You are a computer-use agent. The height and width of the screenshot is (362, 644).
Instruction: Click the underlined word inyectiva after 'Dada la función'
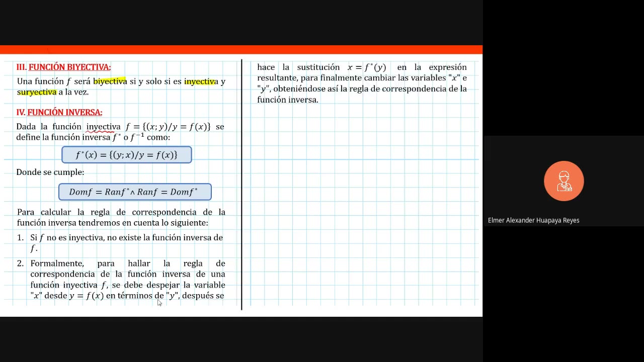[104, 127]
